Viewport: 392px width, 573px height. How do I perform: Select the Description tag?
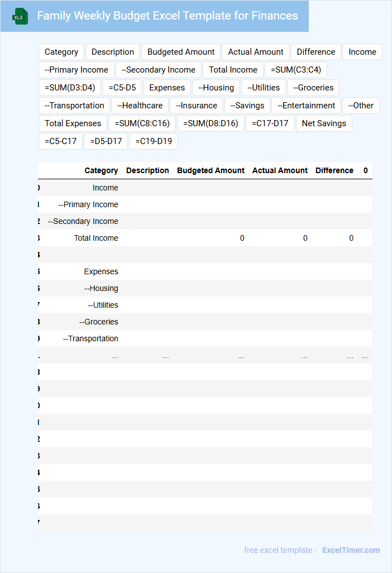pos(113,52)
